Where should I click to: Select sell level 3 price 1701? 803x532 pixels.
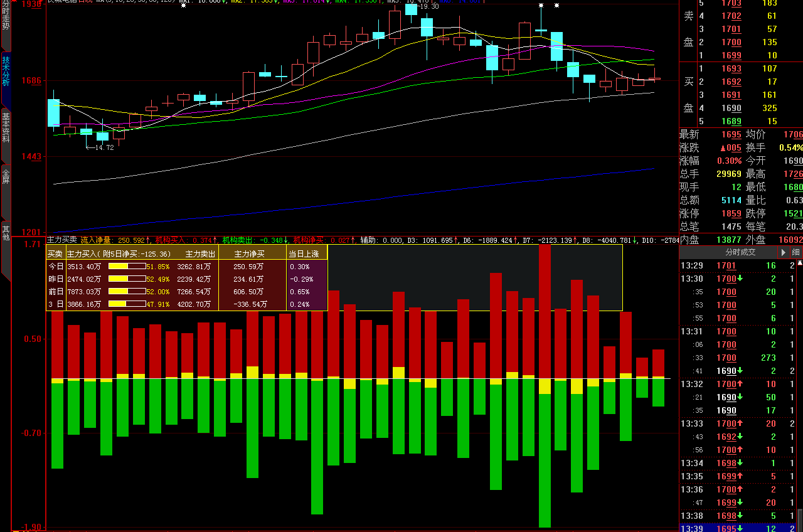pyautogui.click(x=731, y=29)
